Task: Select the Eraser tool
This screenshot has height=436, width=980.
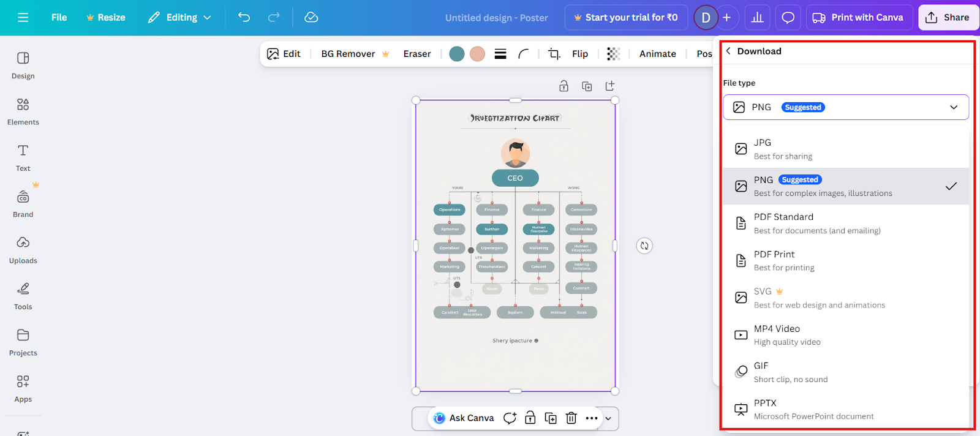Action: 417,54
